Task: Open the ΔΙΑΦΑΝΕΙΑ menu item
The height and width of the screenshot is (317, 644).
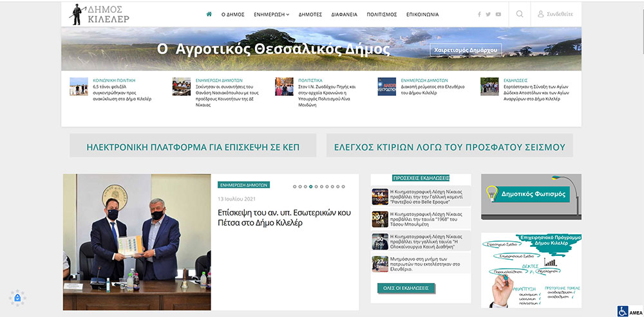Action: [x=344, y=14]
